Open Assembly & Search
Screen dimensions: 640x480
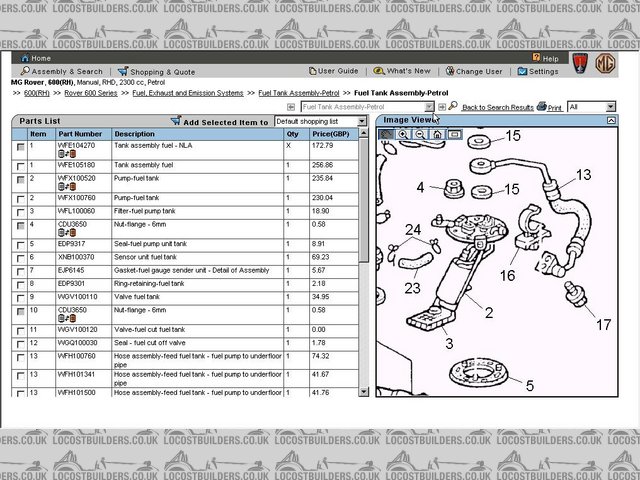[x=62, y=71]
